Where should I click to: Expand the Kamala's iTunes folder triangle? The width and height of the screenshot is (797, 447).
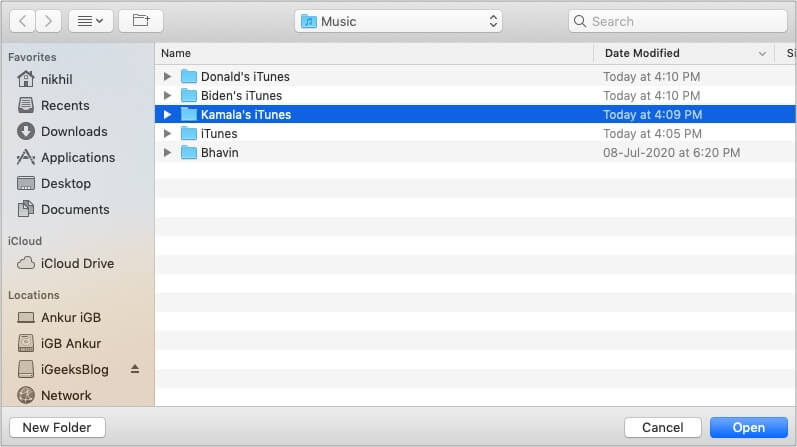coord(167,114)
